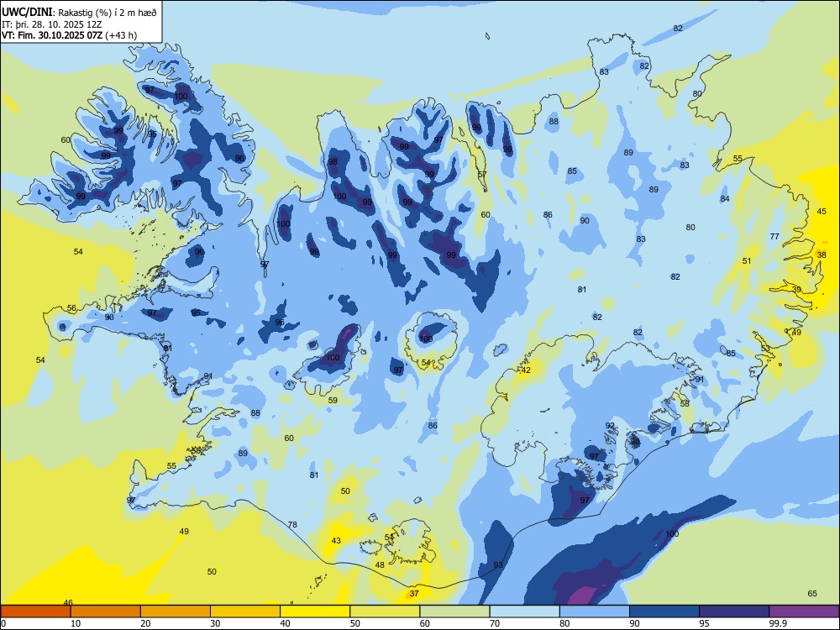The width and height of the screenshot is (840, 630).
Task: Click the '38' value on the east coast
Action: tap(822, 255)
